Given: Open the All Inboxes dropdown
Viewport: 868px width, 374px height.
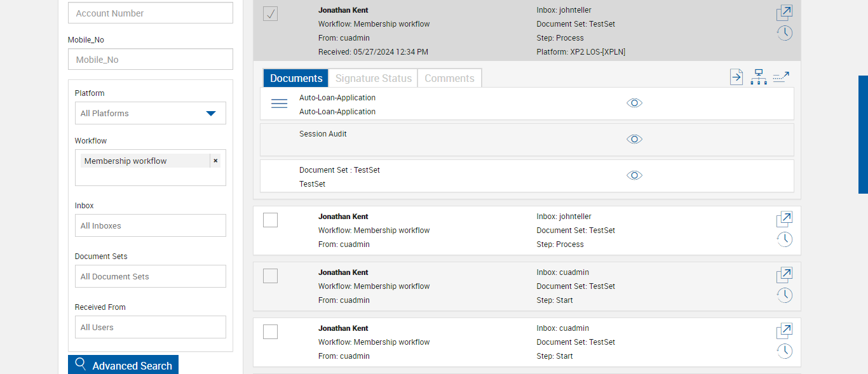Looking at the screenshot, I should (x=150, y=225).
